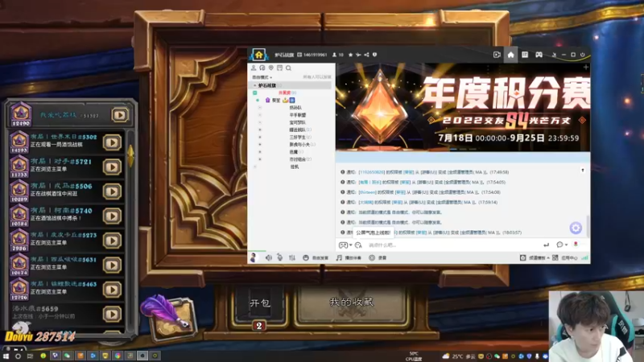Open the purple settings gear in the chat area
The height and width of the screenshot is (362, 644).
point(576,228)
